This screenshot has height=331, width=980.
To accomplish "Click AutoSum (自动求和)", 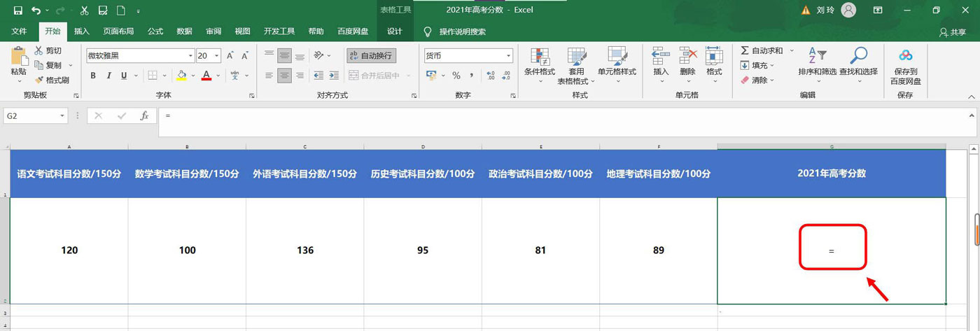I will (762, 51).
